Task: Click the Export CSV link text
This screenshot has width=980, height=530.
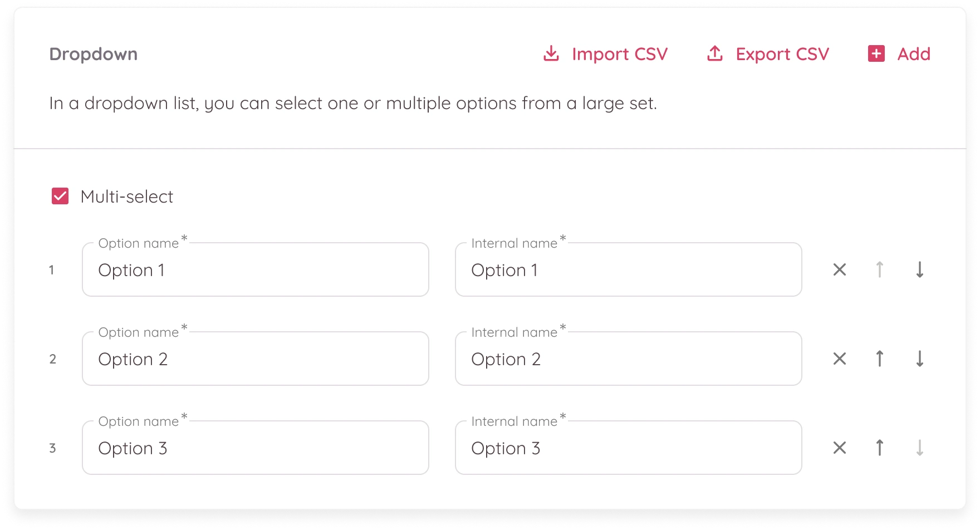Action: pos(782,54)
